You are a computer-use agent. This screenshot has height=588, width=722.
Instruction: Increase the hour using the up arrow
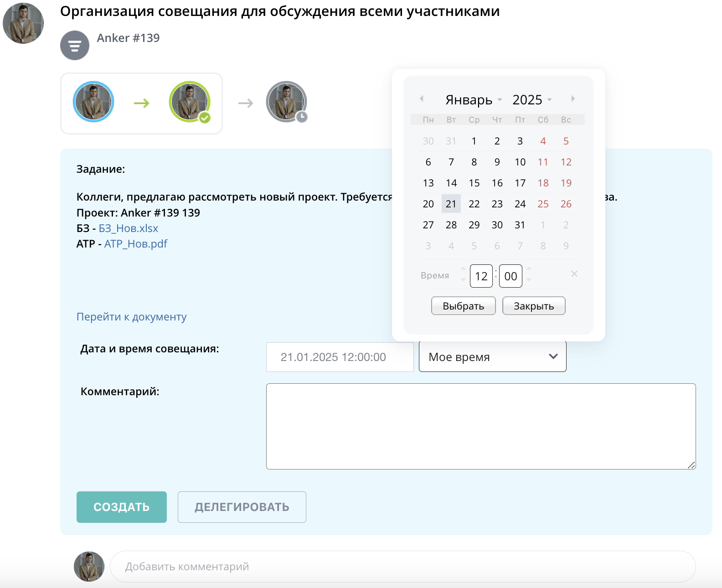(463, 268)
